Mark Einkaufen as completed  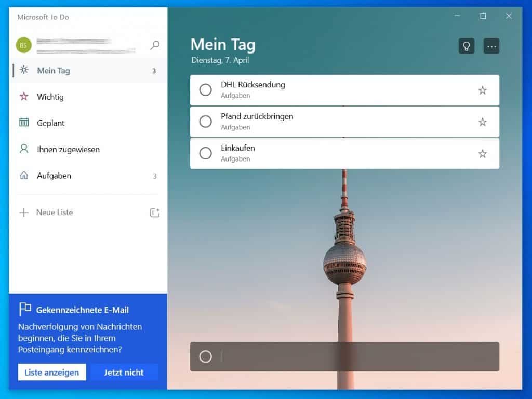tap(205, 153)
